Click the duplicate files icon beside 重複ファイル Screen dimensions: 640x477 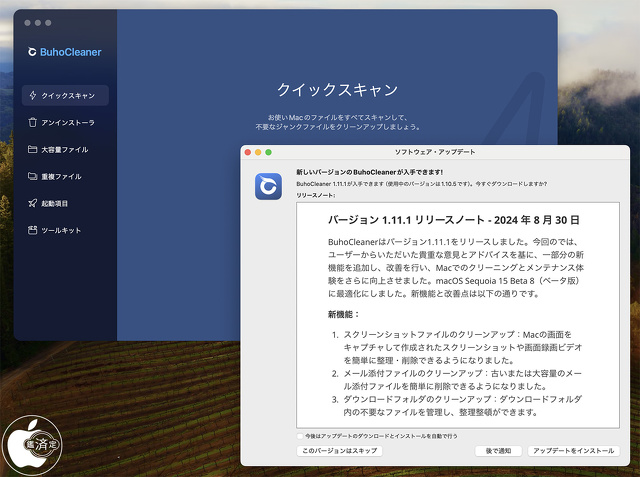33,176
